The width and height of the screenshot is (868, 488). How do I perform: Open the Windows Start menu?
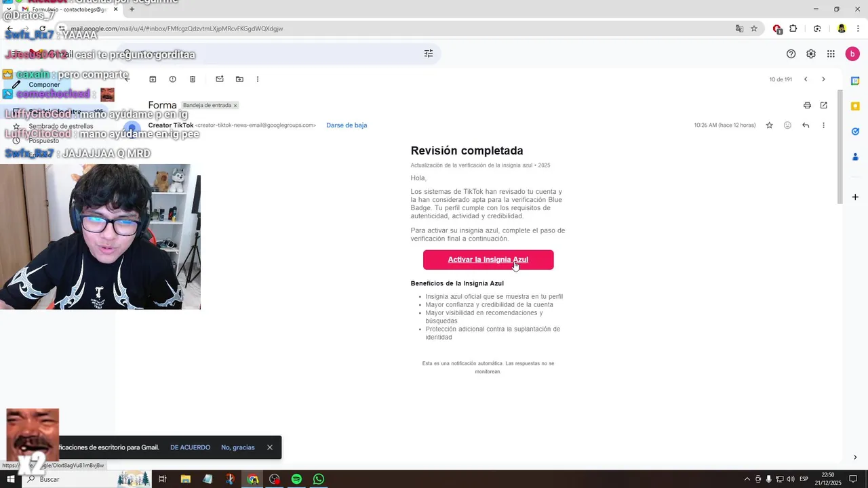[x=11, y=479]
